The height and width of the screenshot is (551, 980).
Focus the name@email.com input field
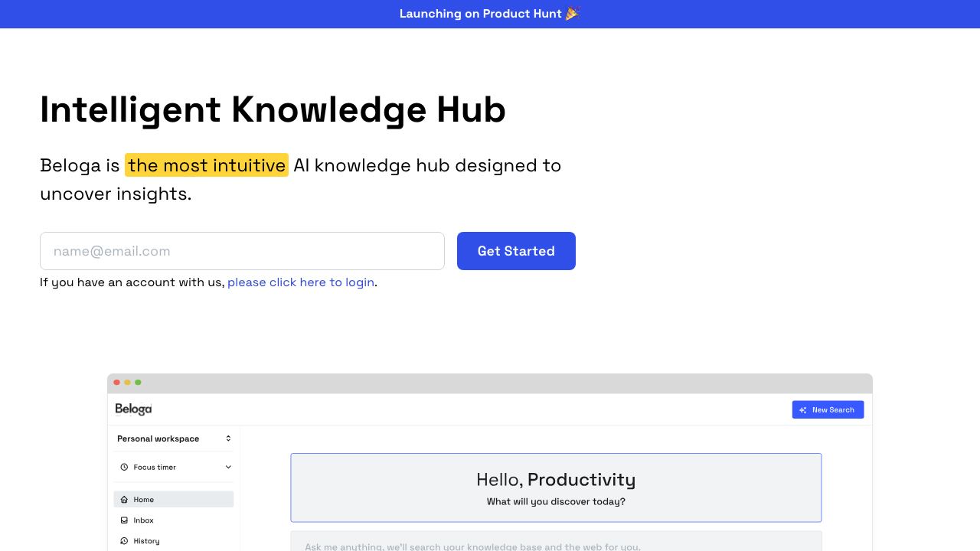point(242,251)
